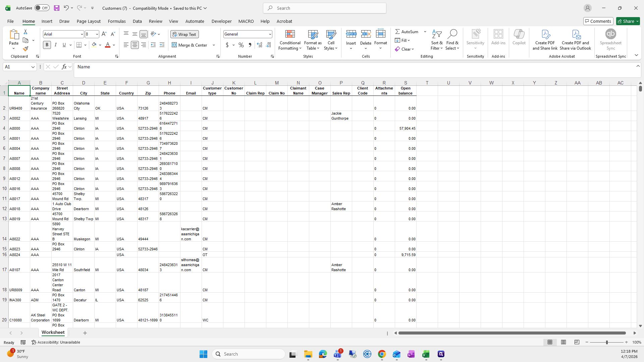Click the Find & Select icon
Viewport: 644px width, 362px height.
[452, 40]
